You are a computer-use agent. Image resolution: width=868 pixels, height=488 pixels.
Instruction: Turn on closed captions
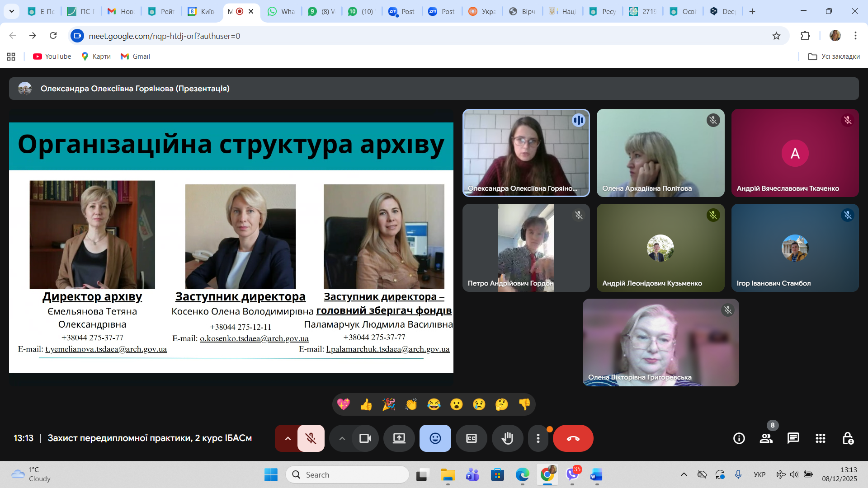click(x=471, y=438)
